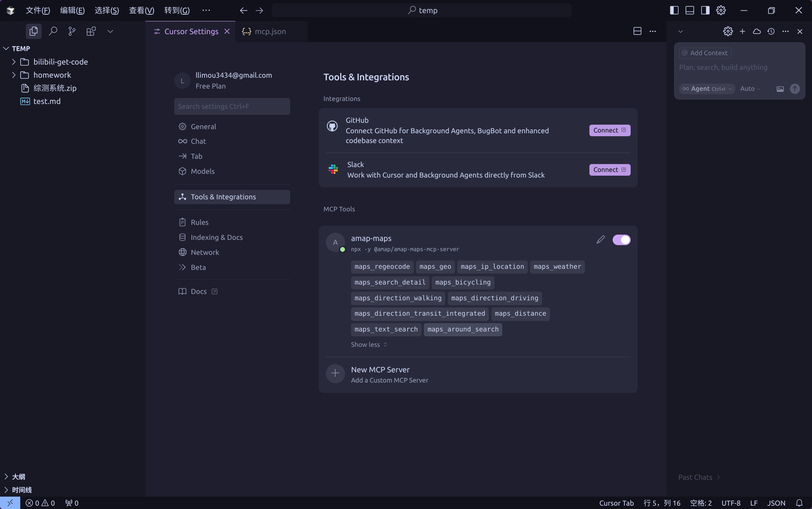This screenshot has height=509, width=812.
Task: Open the Explorer files view icon
Action: tap(33, 31)
